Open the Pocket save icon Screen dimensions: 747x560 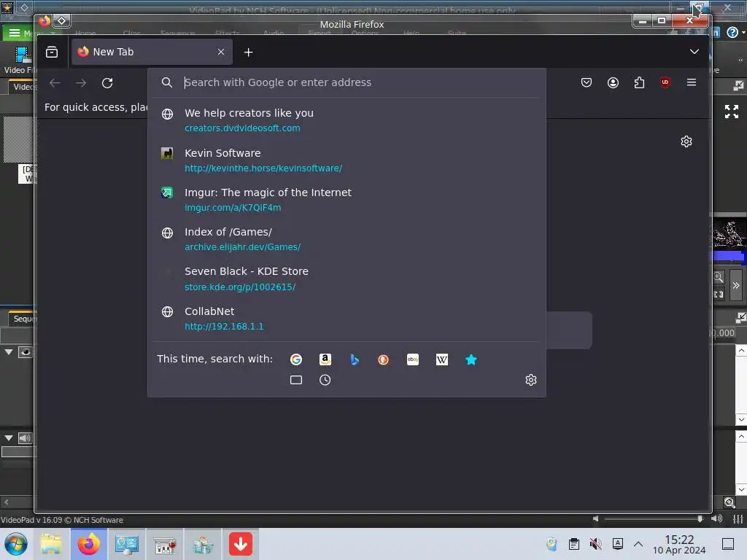click(x=587, y=82)
